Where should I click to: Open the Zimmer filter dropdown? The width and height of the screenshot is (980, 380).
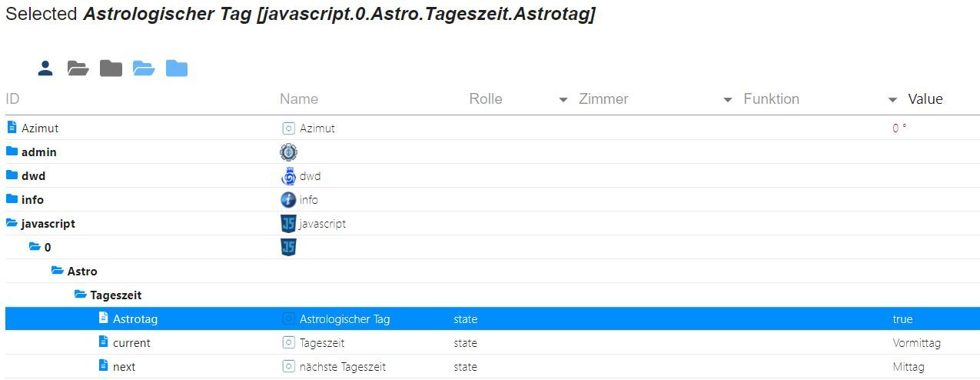727,100
